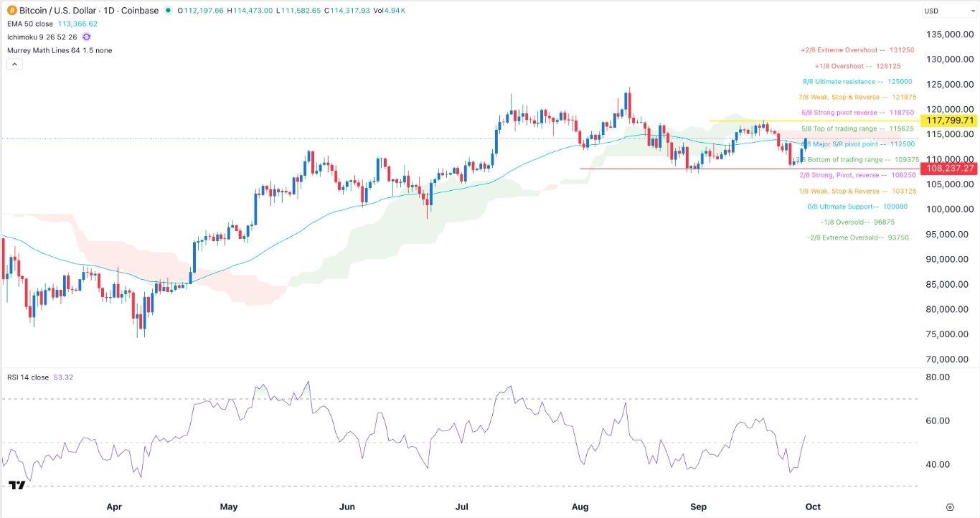Click the 8/8 Ultimate resistance label

(x=857, y=82)
